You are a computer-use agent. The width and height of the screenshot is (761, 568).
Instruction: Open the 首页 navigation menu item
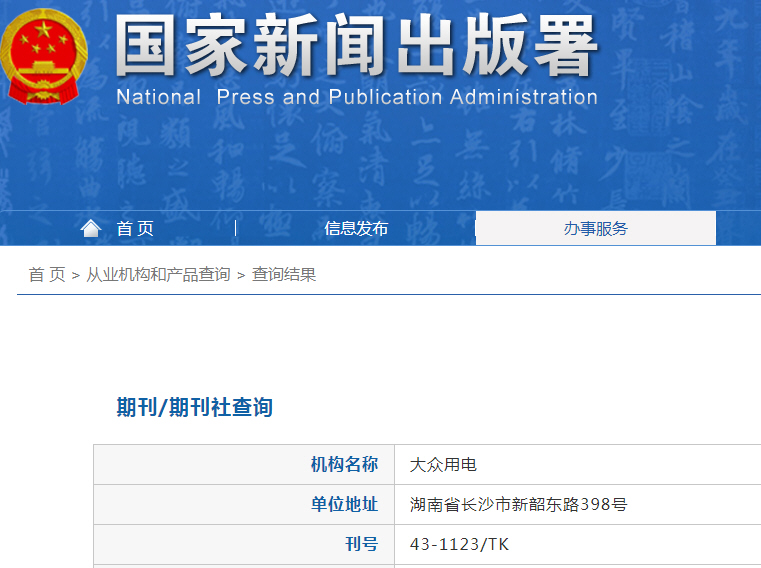click(x=135, y=228)
